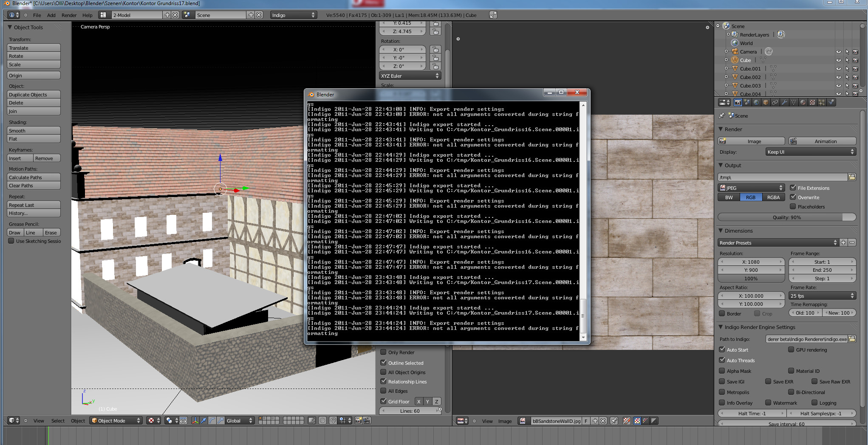Hide Cube.001 using its eye icon
The height and width of the screenshot is (445, 868).
(838, 69)
